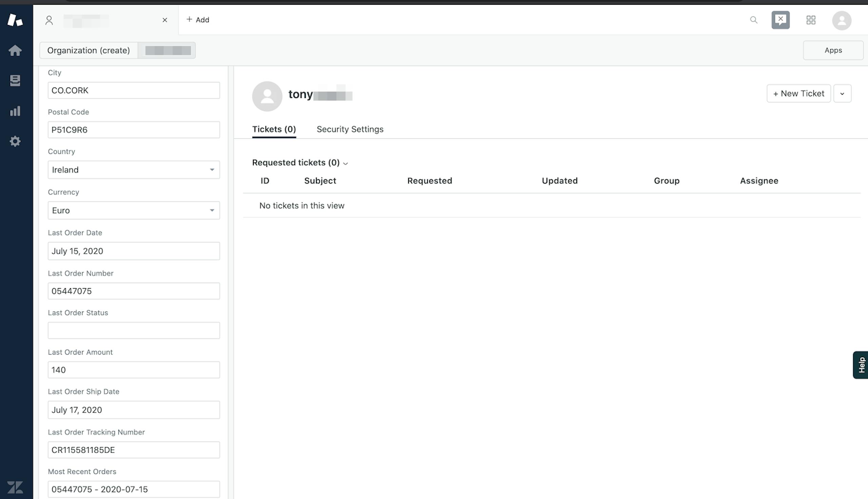Image resolution: width=868 pixels, height=499 pixels.
Task: Close the open user tab
Action: tap(165, 20)
